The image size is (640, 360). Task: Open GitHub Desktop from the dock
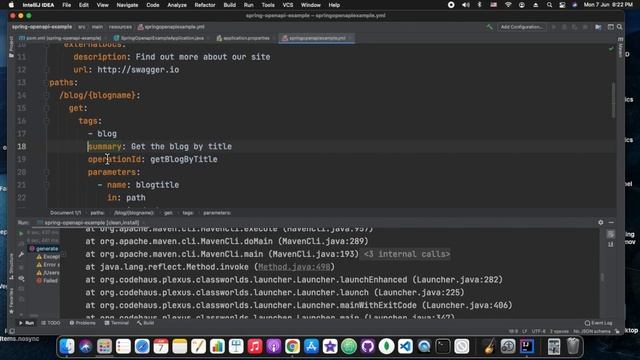(367, 347)
